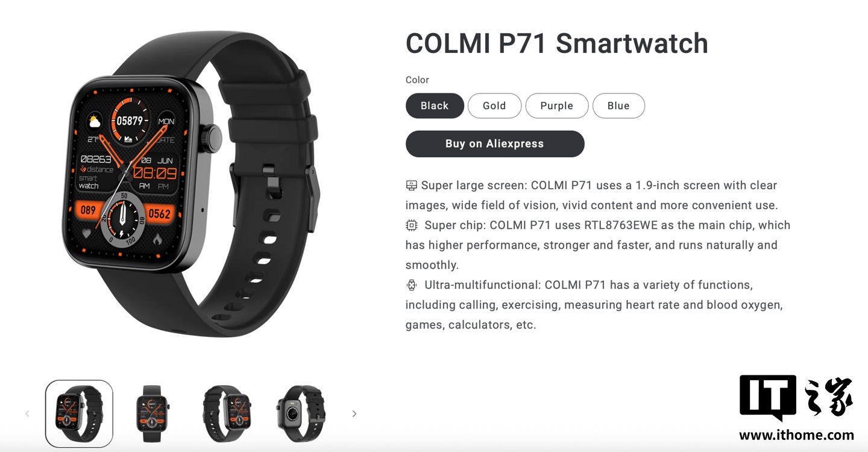Image resolution: width=868 pixels, height=452 pixels.
Task: Open the www.ithome.com link
Action: [x=796, y=435]
